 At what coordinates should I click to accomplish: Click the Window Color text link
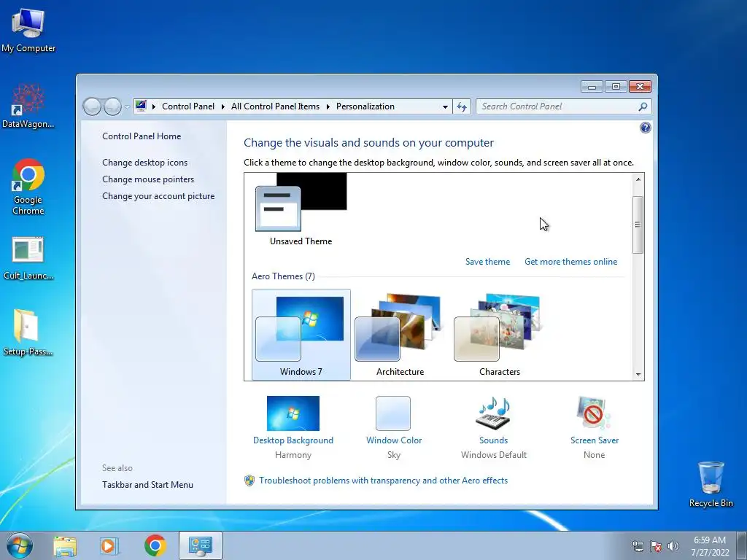tap(393, 440)
